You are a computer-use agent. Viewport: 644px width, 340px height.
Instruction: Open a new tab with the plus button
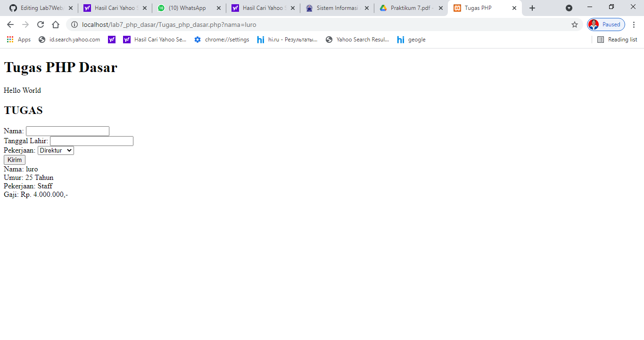[532, 8]
